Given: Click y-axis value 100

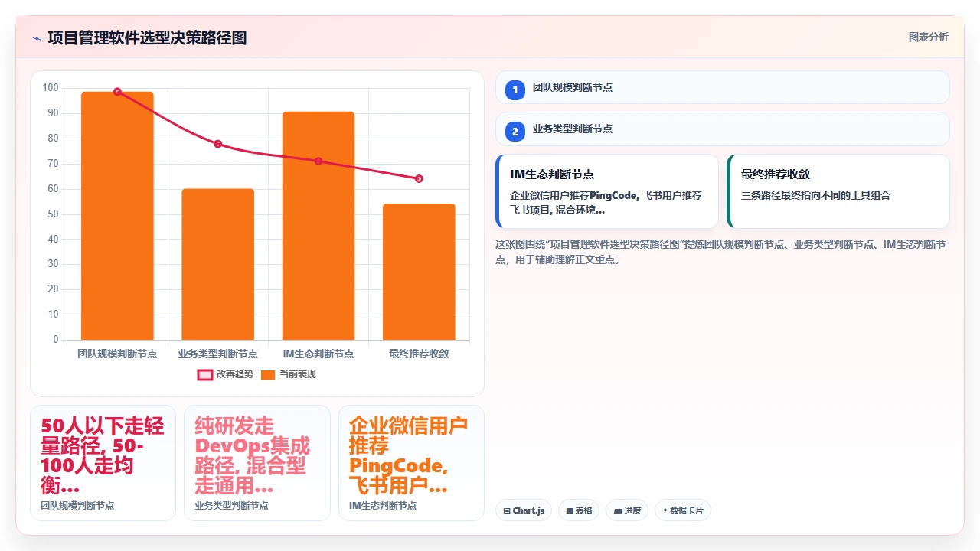Looking at the screenshot, I should pyautogui.click(x=51, y=88).
